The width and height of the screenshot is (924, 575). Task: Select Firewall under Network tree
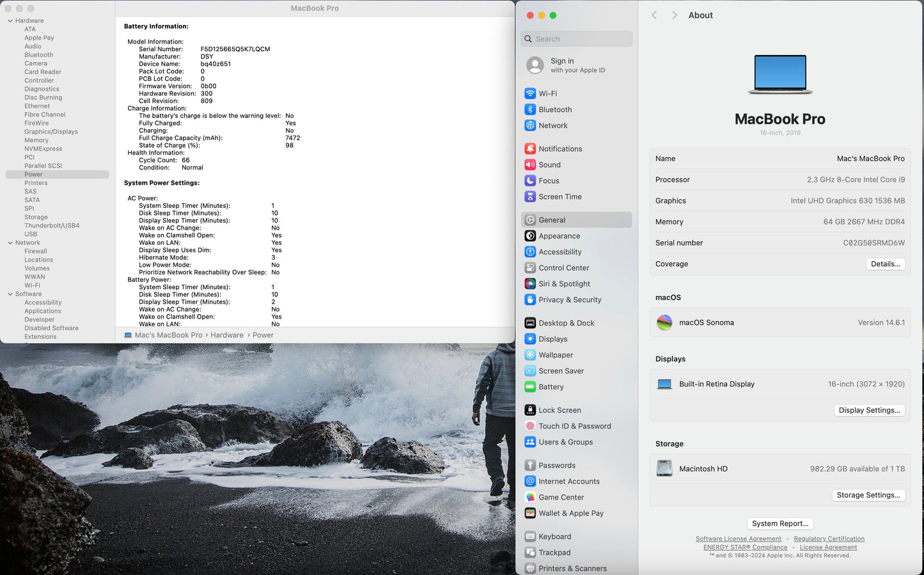pos(36,251)
